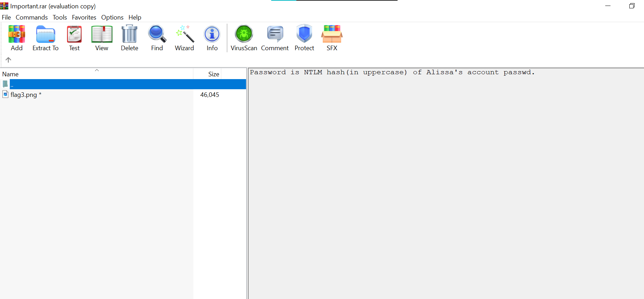Convert archive with SFX tool
The height and width of the screenshot is (299, 644).
332,34
